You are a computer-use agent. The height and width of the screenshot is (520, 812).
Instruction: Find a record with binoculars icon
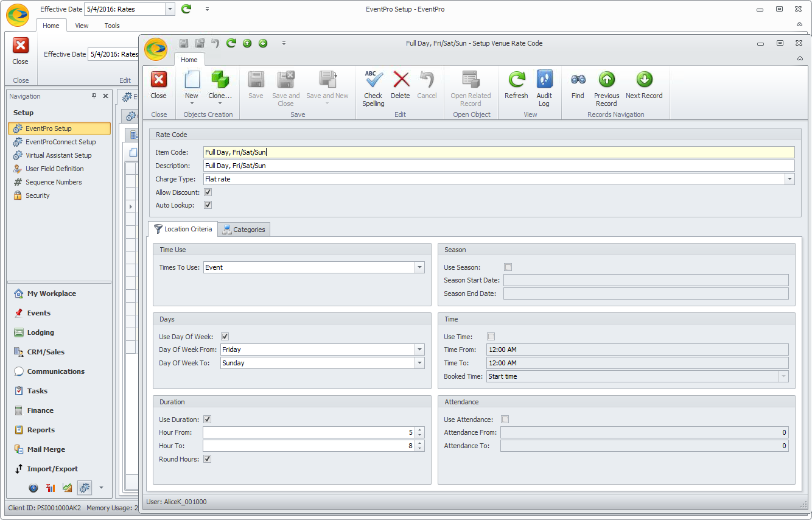[x=578, y=84]
